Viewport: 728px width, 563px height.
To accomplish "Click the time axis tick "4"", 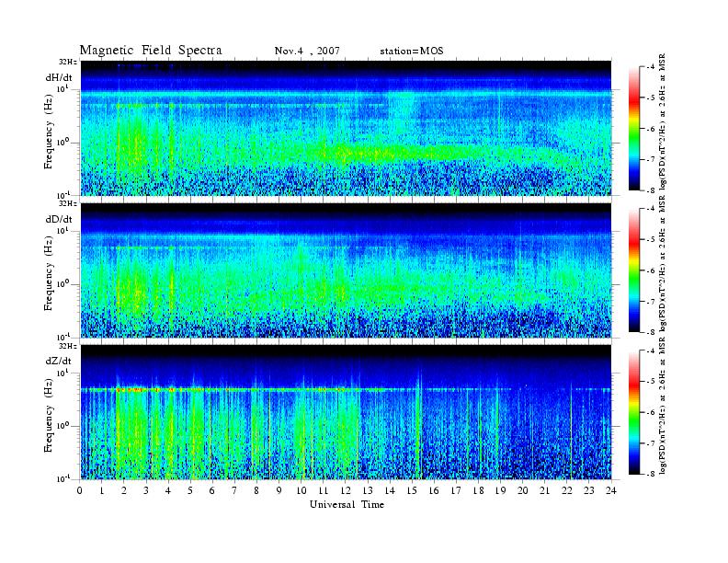I will [x=168, y=490].
